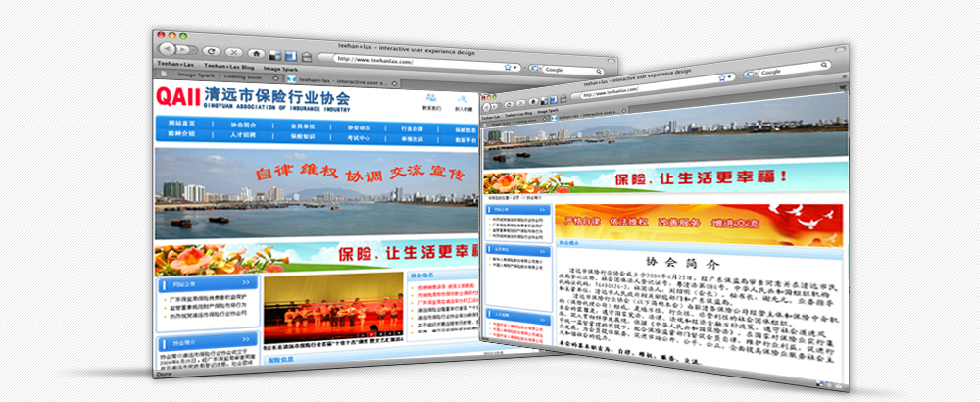Screen dimensions: 980x402
Task: Open the 险种介绍 nav item in left window
Action: pos(182,133)
